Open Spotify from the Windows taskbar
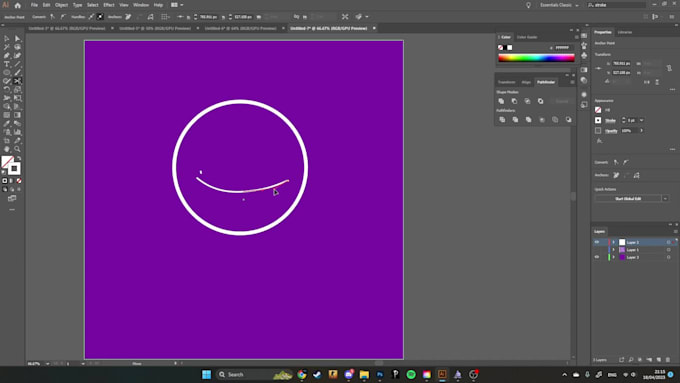The image size is (680, 383). coord(411,374)
